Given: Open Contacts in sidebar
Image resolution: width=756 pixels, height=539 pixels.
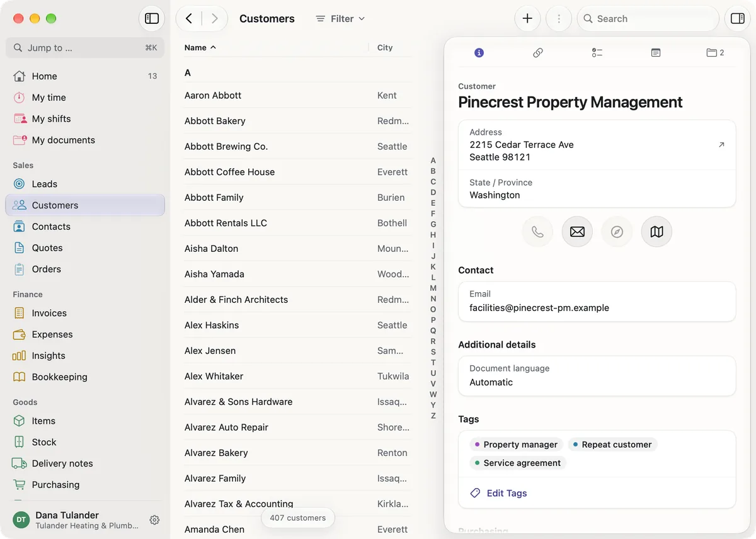Looking at the screenshot, I should [85, 227].
